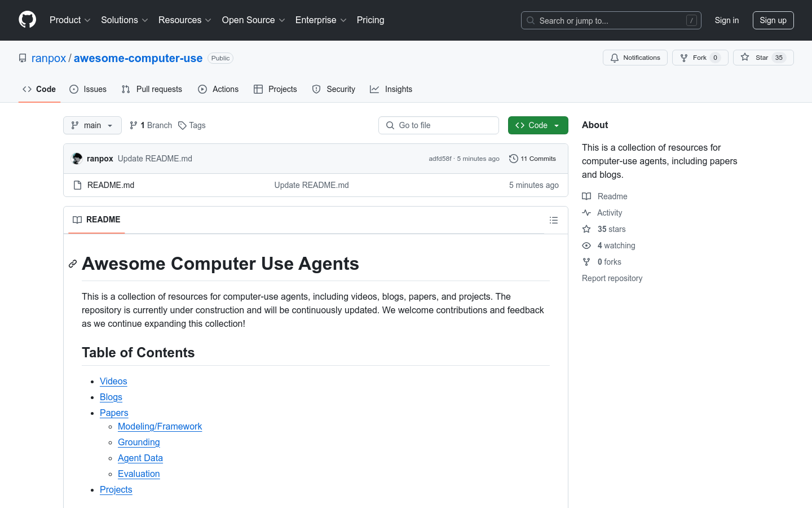
Task: Jump to the Evaluation section
Action: [x=139, y=474]
